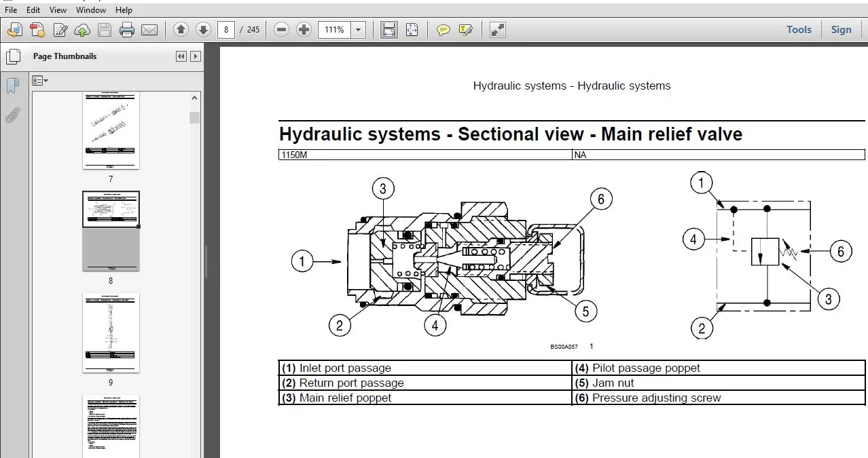Click the Open file icon

tap(15, 30)
